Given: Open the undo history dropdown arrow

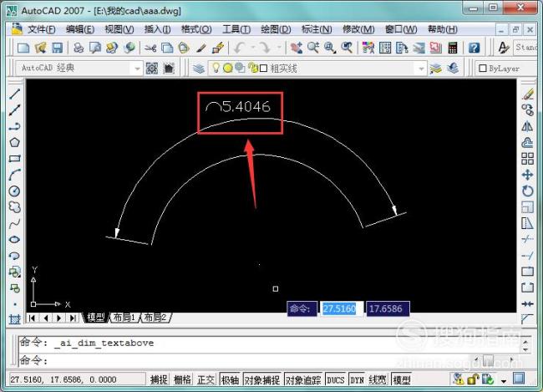Looking at the screenshot, I should point(252,48).
